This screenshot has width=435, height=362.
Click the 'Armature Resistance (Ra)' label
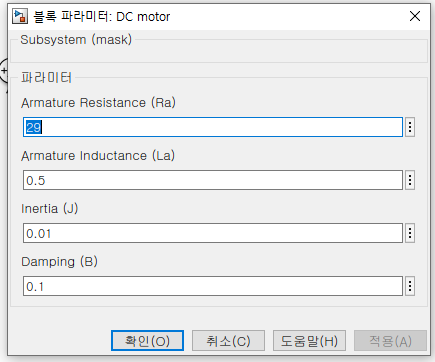tap(98, 103)
